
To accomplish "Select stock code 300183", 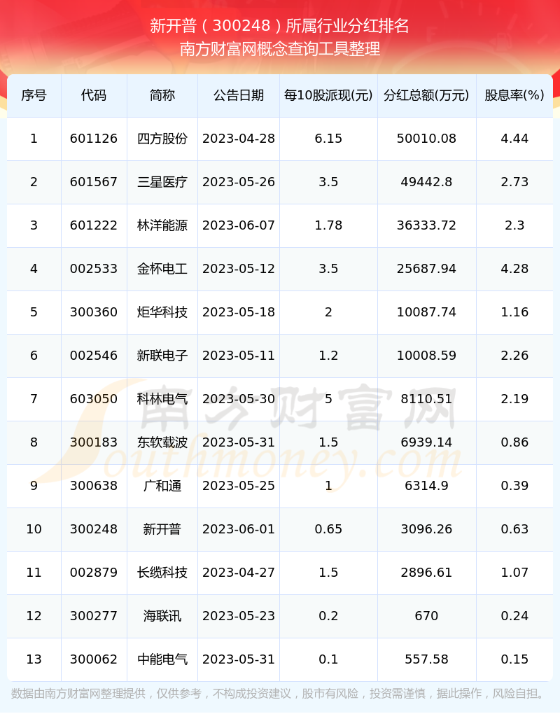I will coord(94,442).
